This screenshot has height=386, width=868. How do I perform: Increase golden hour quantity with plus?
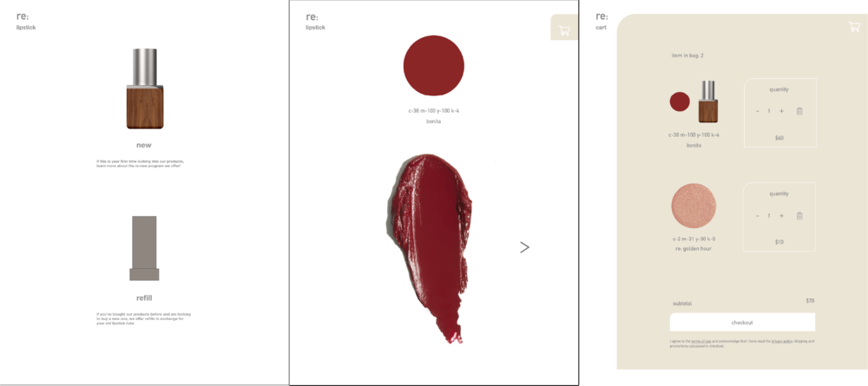[x=782, y=216]
